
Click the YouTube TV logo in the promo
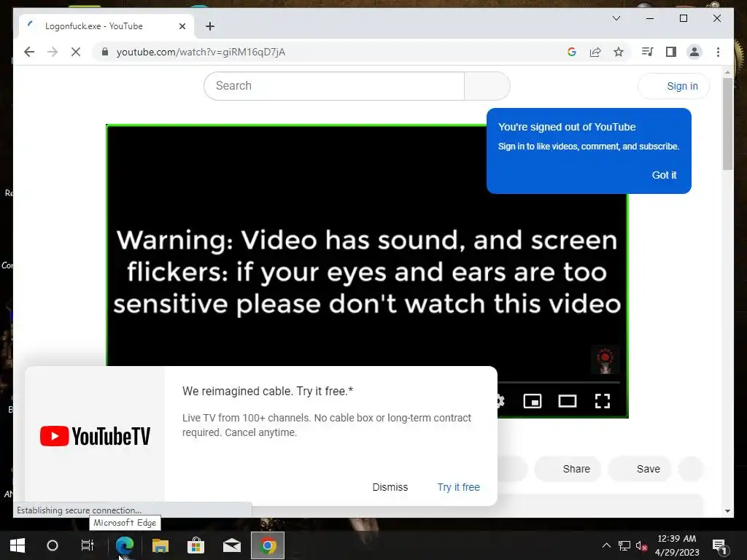(x=95, y=436)
